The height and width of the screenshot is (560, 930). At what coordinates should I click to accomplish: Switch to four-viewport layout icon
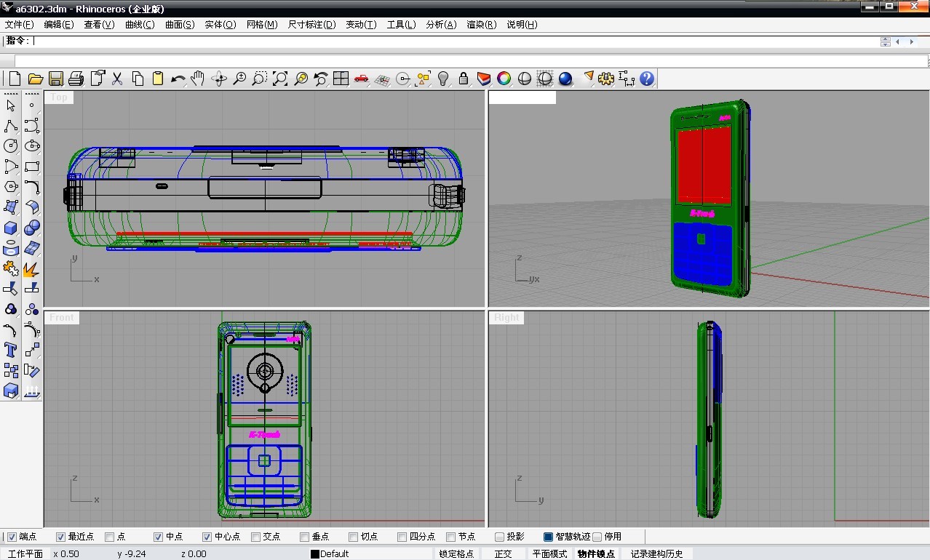click(x=341, y=79)
